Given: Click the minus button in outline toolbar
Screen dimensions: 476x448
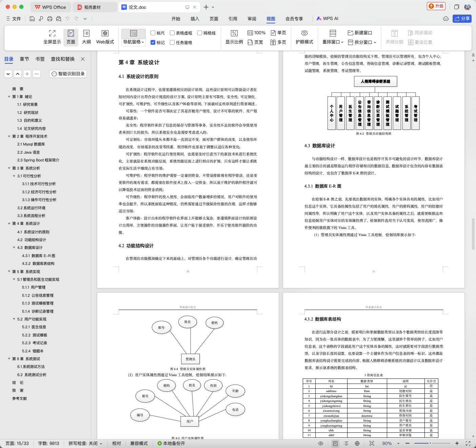Looking at the screenshot, I should pos(37,74).
